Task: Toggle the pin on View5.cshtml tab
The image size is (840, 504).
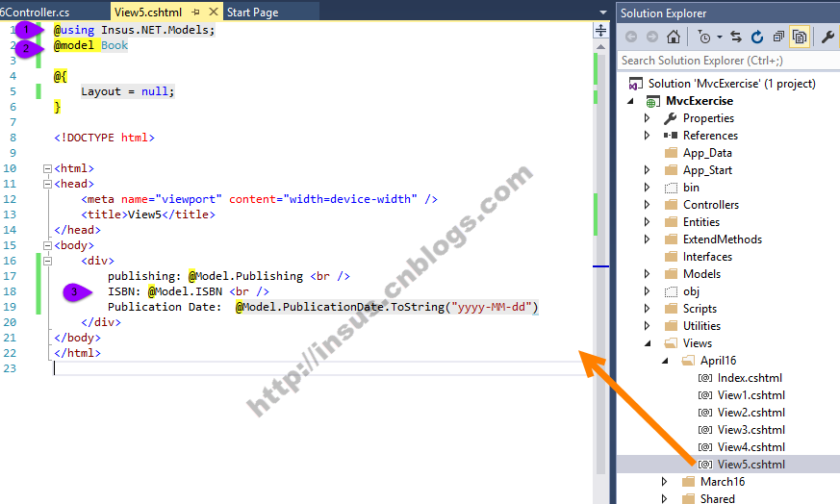Action: tap(195, 12)
